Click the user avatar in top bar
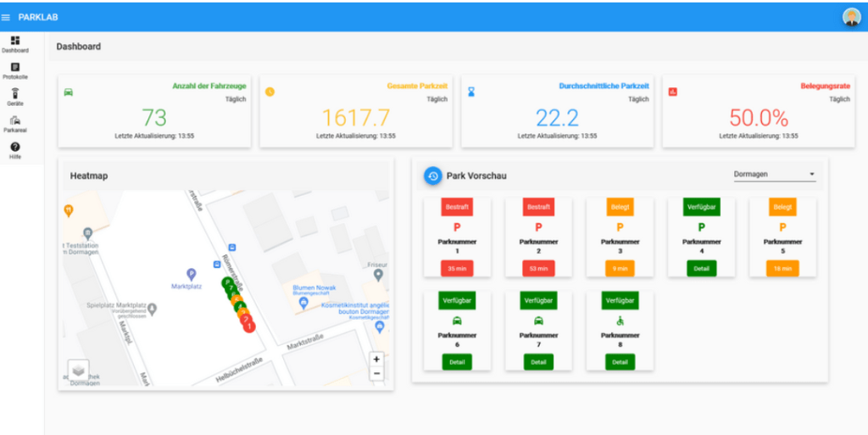868x435 pixels. (x=851, y=17)
